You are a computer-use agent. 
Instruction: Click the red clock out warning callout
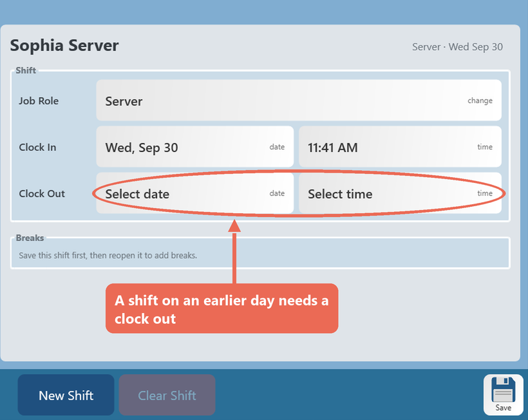click(x=222, y=309)
